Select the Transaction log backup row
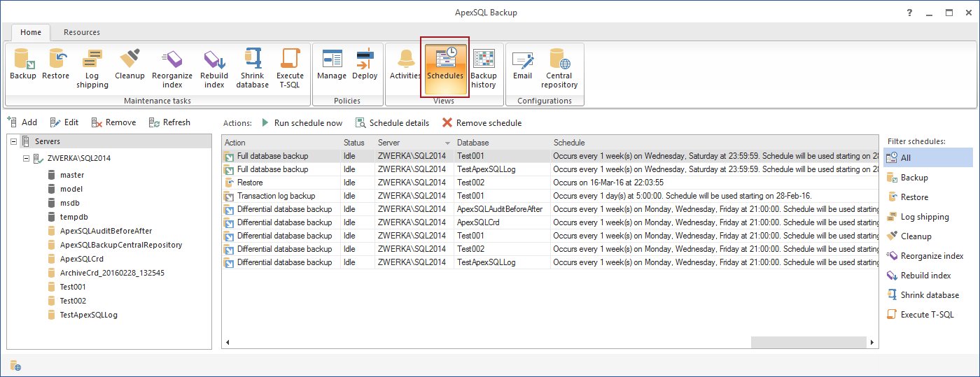980x377 pixels. point(550,196)
